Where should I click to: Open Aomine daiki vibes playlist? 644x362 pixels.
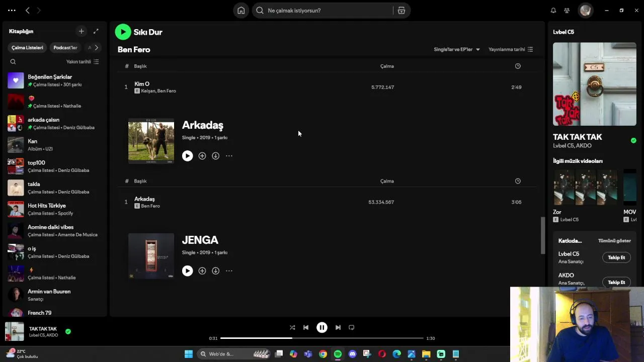[54, 231]
